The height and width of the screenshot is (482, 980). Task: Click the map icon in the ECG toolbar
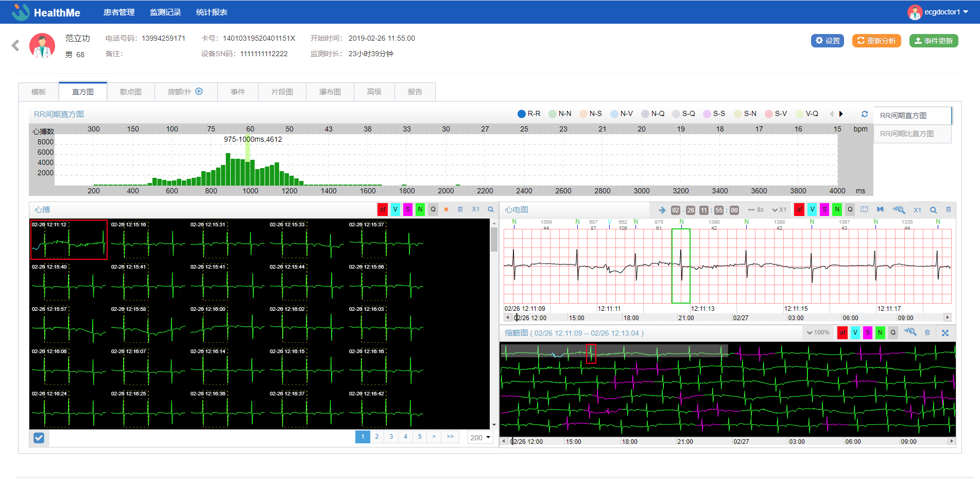click(x=864, y=210)
